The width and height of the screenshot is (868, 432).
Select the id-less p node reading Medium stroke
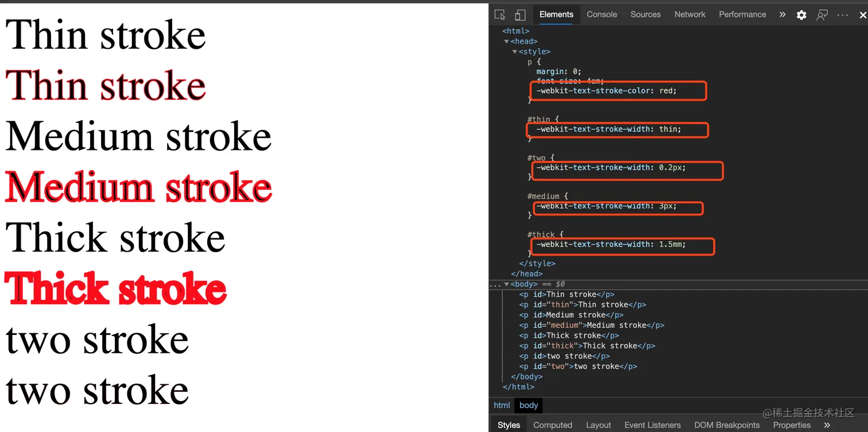click(571, 315)
